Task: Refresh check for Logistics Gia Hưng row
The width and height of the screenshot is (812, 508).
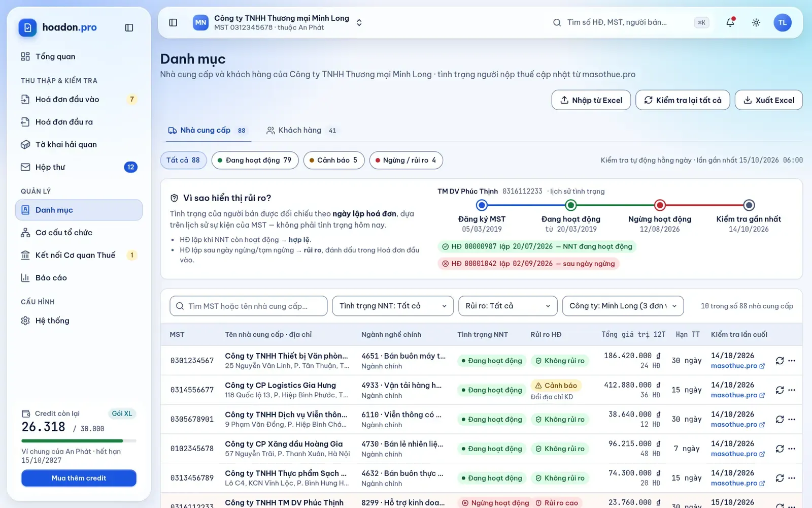Action: pos(780,390)
